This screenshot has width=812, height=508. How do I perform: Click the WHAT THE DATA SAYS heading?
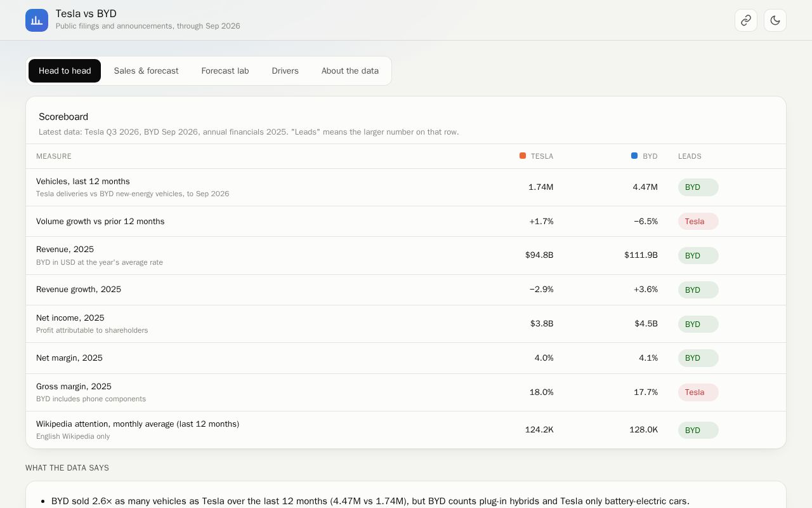tap(67, 468)
